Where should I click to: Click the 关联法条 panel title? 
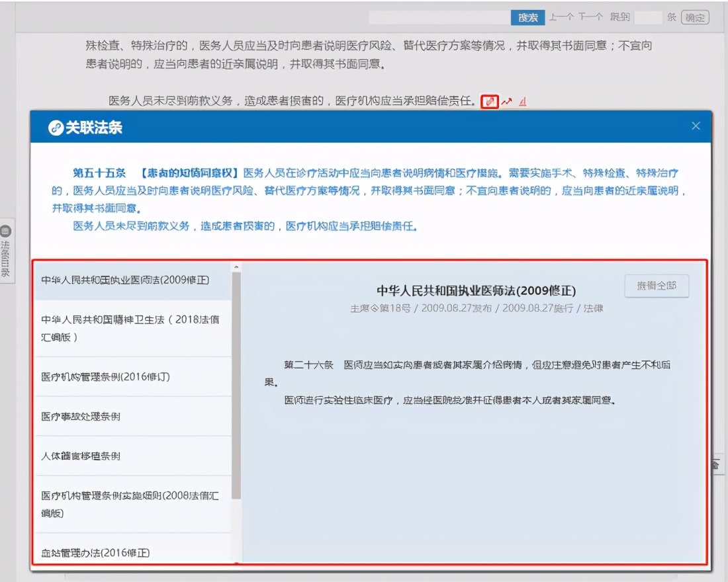point(94,128)
